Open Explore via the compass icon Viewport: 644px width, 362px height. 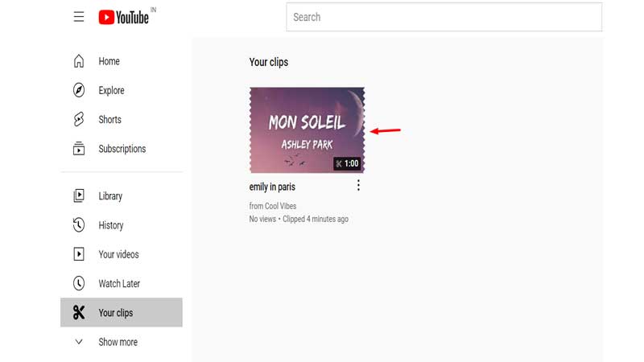[78, 90]
